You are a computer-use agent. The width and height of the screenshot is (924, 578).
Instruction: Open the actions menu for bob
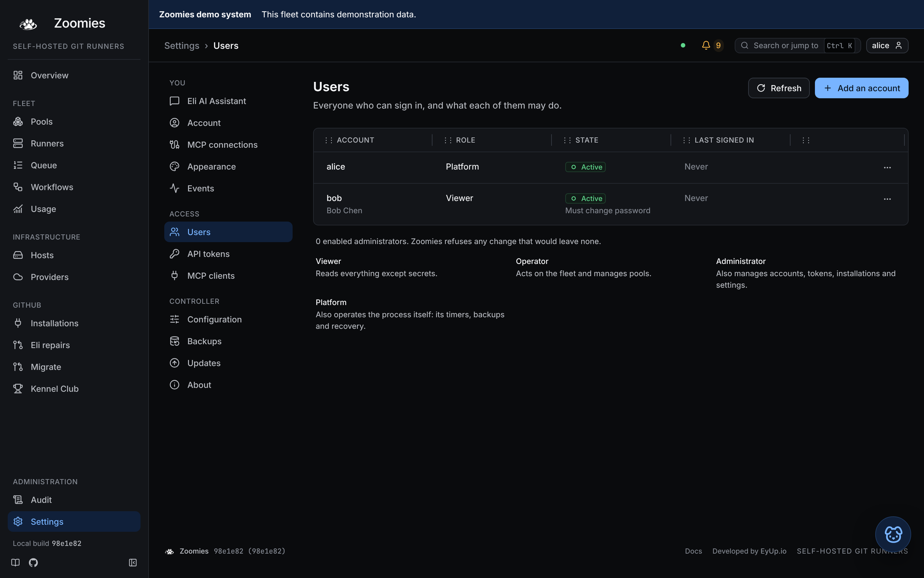[x=887, y=199]
